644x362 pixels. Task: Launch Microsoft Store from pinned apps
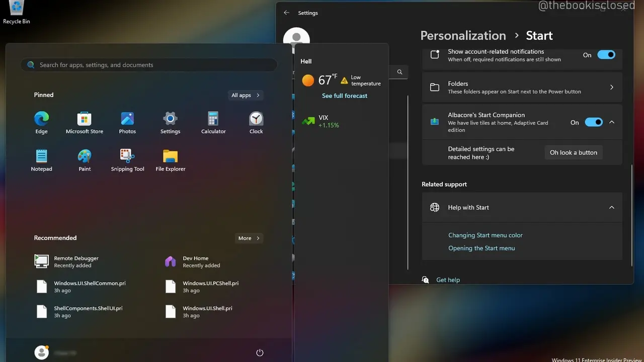tap(85, 119)
